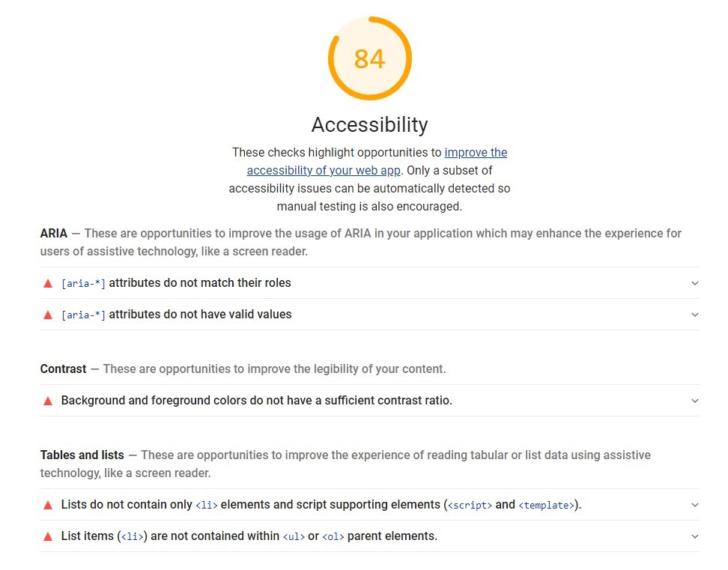Click the red triangle next to Lists do not contain

pyautogui.click(x=48, y=505)
